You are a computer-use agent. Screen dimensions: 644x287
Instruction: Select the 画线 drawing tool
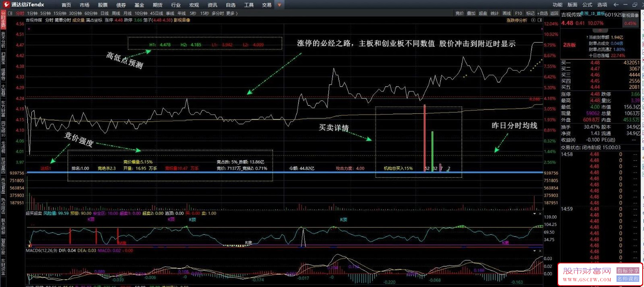(x=507, y=13)
